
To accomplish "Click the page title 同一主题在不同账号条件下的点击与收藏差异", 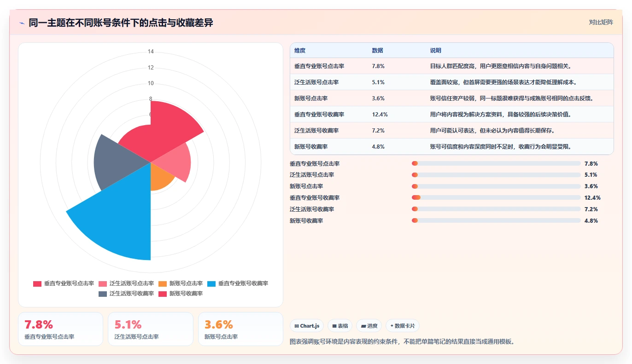I will point(121,23).
